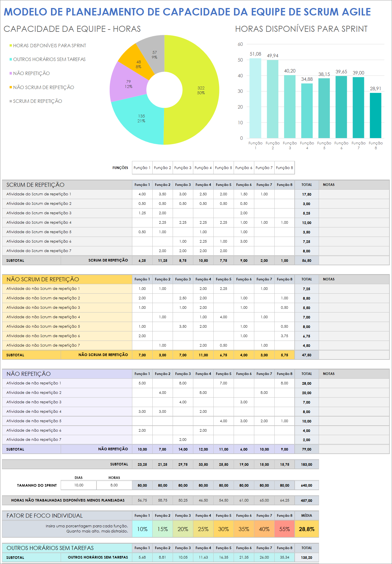Click the 56,50 subtotal for Scrum de repetição
The image size is (392, 564).
click(307, 261)
